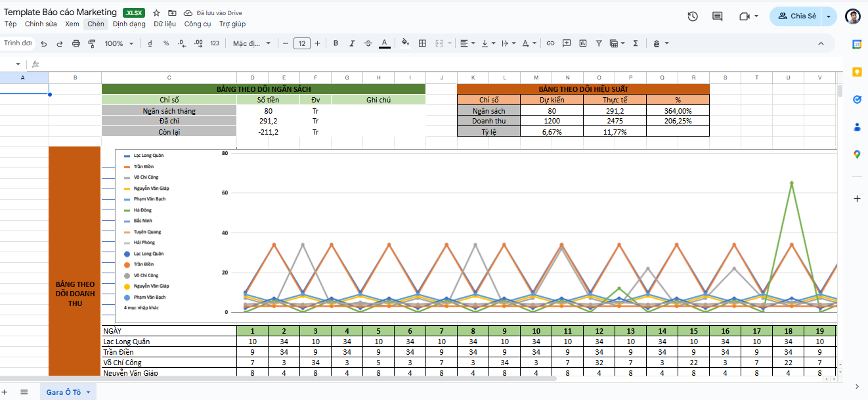The height and width of the screenshot is (400, 868).
Task: Click the Chia Sẻ share button
Action: click(x=796, y=16)
